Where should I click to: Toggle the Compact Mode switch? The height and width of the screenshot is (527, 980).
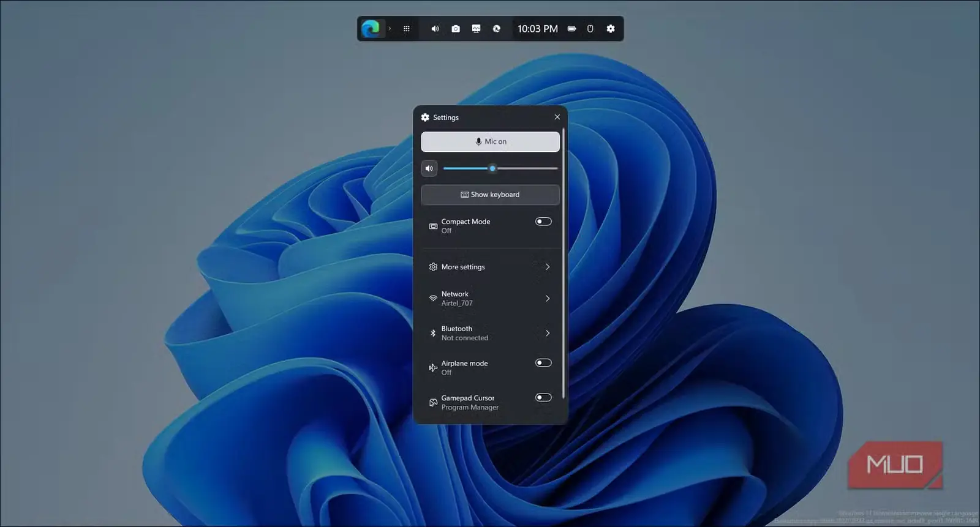[543, 222]
